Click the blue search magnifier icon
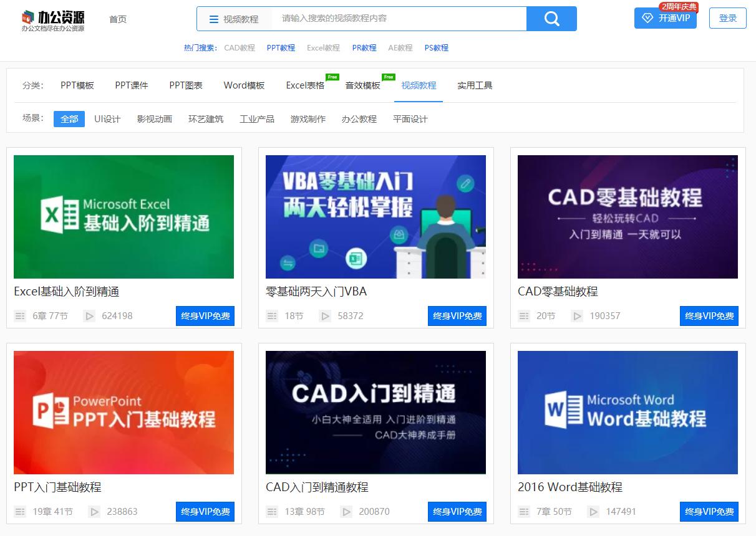 [551, 19]
